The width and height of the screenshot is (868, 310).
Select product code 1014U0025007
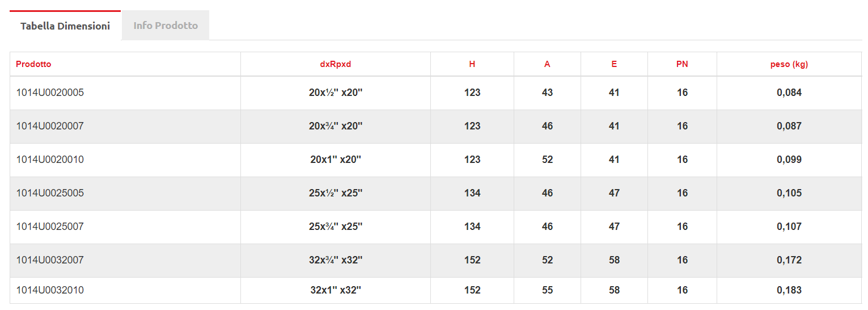pos(50,227)
